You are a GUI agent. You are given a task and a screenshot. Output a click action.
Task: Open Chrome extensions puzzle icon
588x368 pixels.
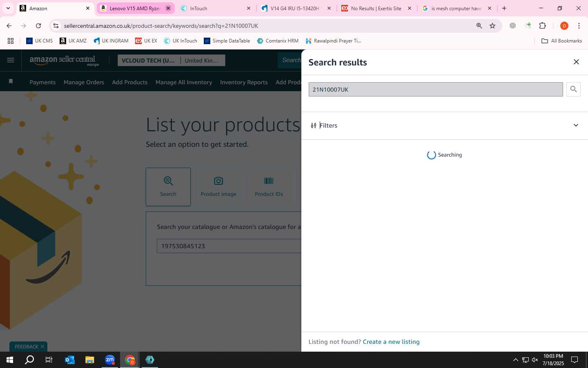tap(543, 26)
